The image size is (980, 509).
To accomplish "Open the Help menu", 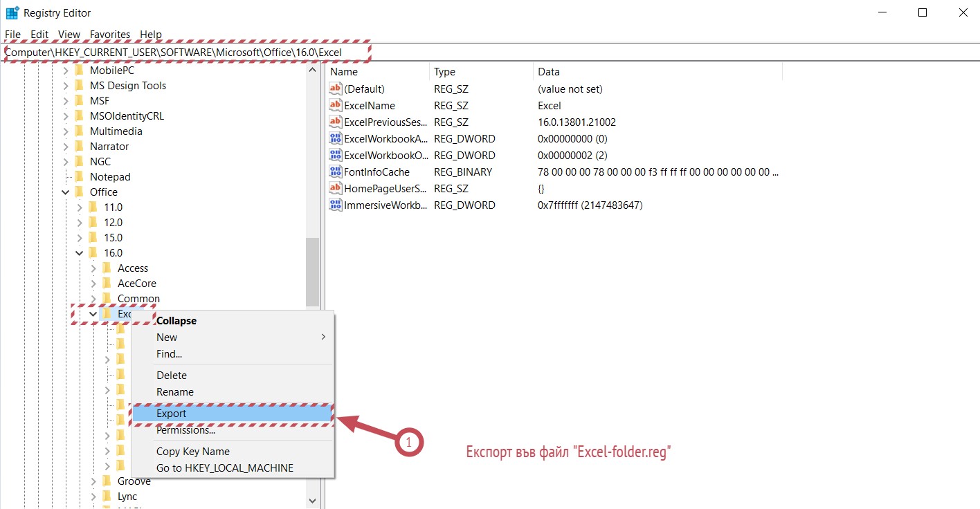I will [x=151, y=34].
